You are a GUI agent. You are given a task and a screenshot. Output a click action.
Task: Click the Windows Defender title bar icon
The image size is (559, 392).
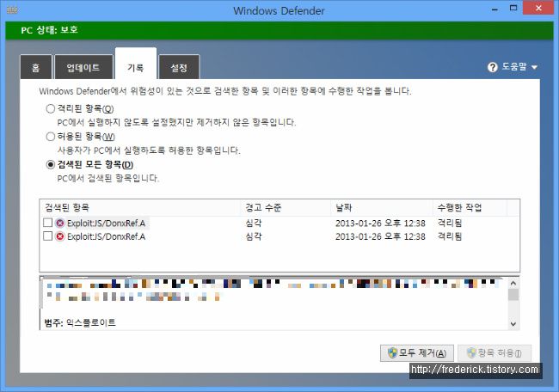coord(12,10)
